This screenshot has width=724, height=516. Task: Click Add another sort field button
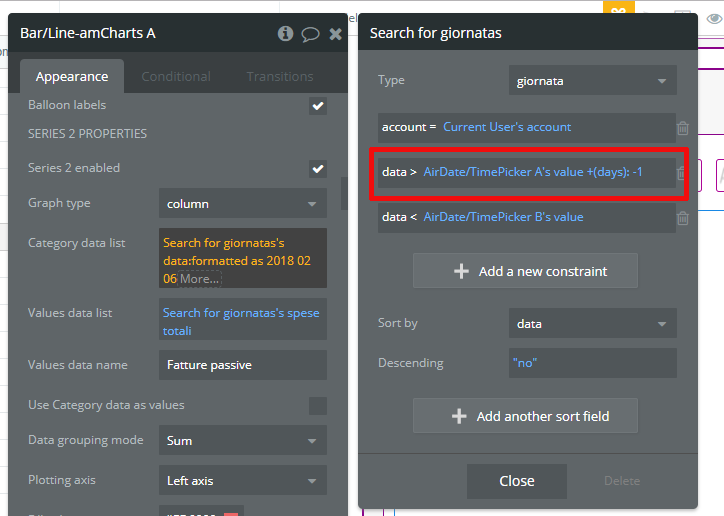coord(526,416)
